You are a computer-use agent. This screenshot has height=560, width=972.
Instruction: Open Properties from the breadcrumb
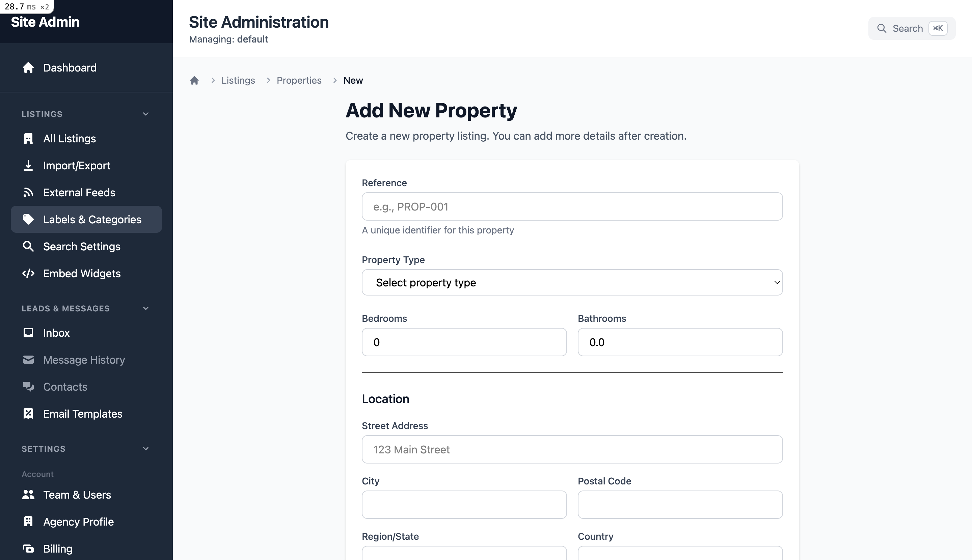299,80
